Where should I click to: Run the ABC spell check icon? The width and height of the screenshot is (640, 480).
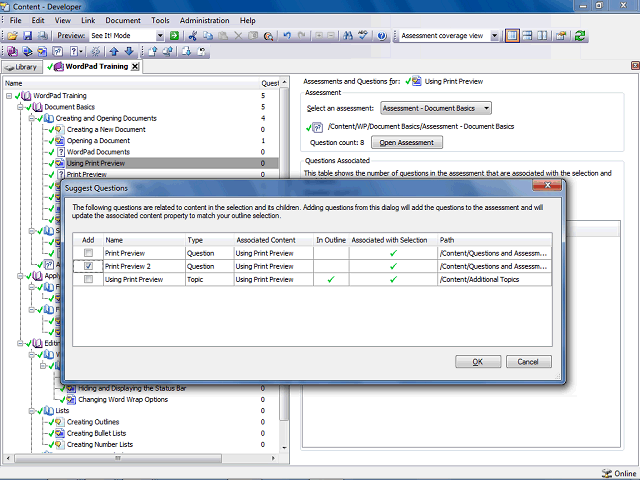363,36
